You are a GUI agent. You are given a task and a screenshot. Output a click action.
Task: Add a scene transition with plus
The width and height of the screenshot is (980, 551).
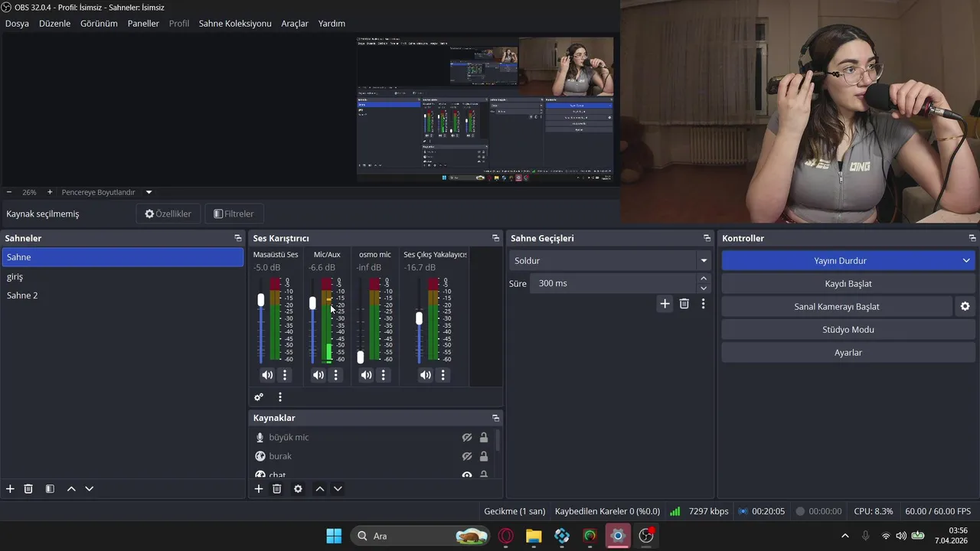click(665, 304)
